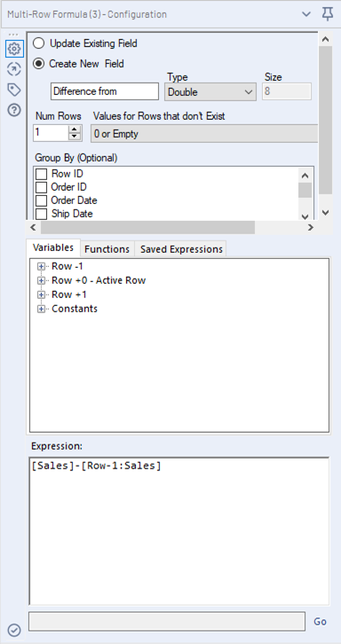This screenshot has width=341, height=644.
Task: Open the configuration window chevron menu
Action: pyautogui.click(x=306, y=14)
